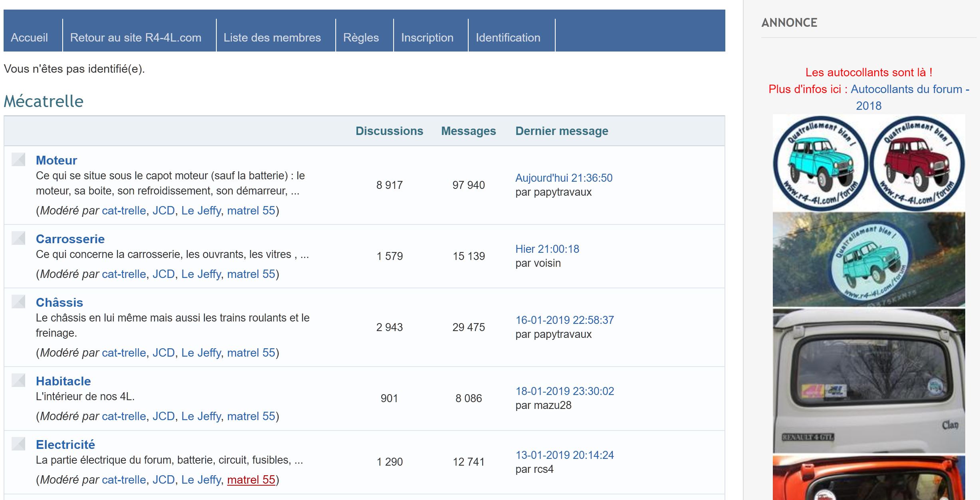Open Aujourd'hui 21:36:50 last message link
Screen dimensions: 980x500
(x=564, y=178)
